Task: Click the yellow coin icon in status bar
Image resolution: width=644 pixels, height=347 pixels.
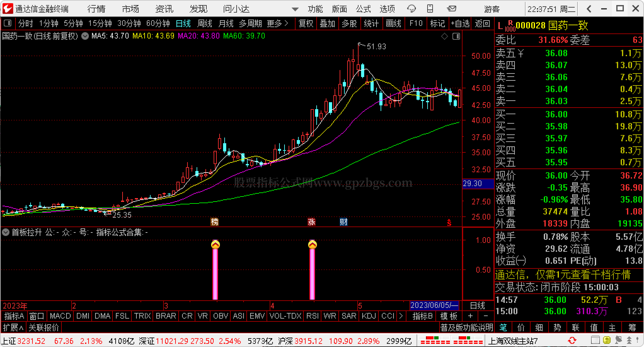Action: [x=607, y=341]
